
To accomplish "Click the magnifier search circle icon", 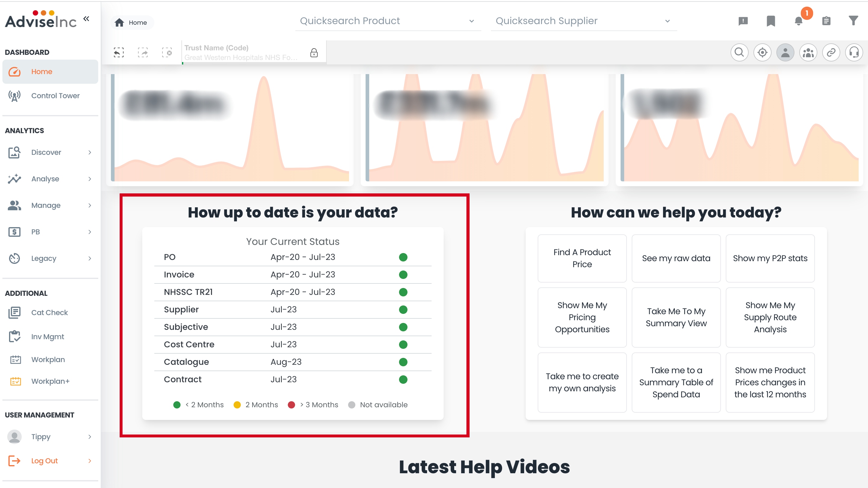I will [739, 52].
